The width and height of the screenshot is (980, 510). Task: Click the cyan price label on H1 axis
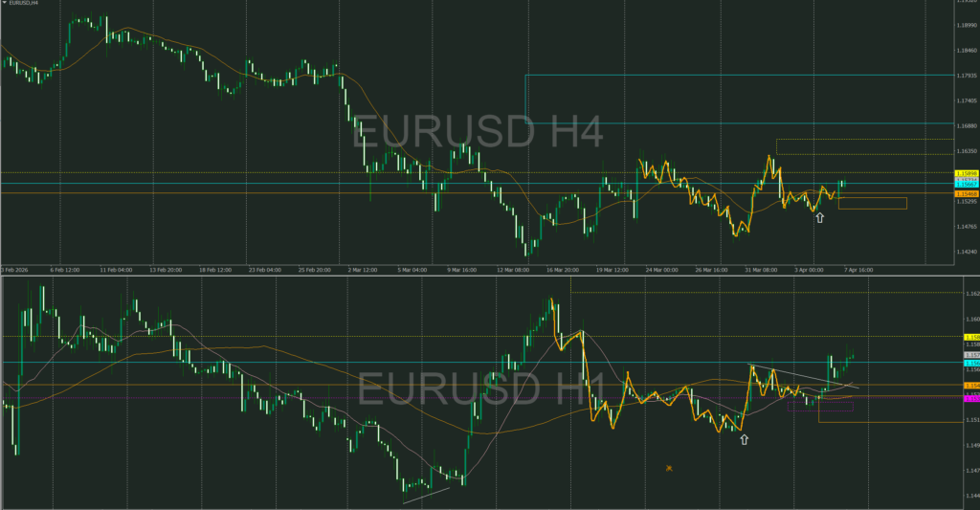pos(970,364)
